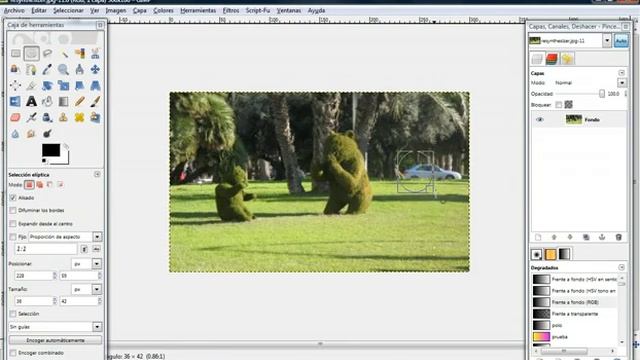The image size is (640, 360).
Task: Open the image selector dropdown
Action: click(607, 40)
